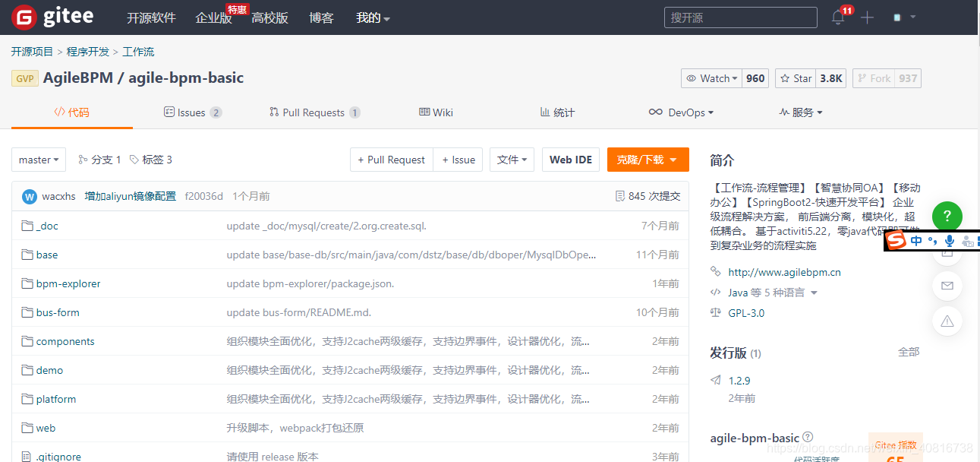Expand the DevOps tab dropdown
The image size is (980, 462).
(x=681, y=112)
